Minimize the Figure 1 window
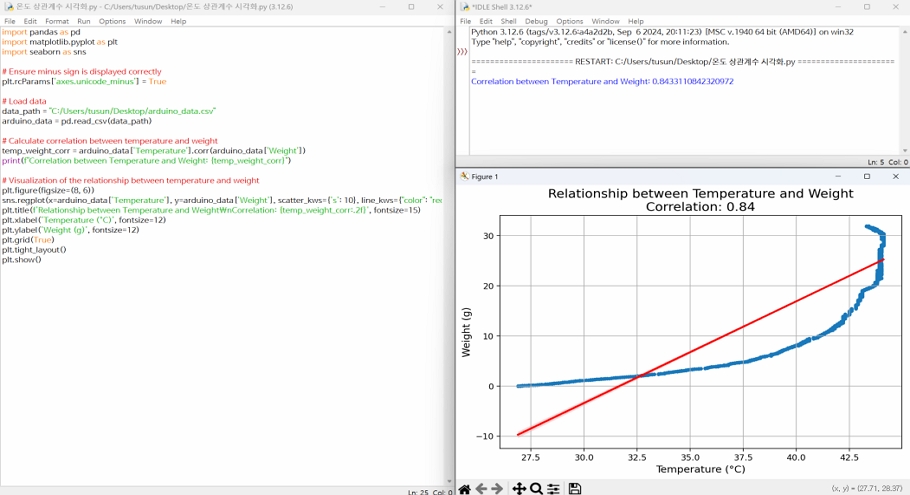 (838, 176)
